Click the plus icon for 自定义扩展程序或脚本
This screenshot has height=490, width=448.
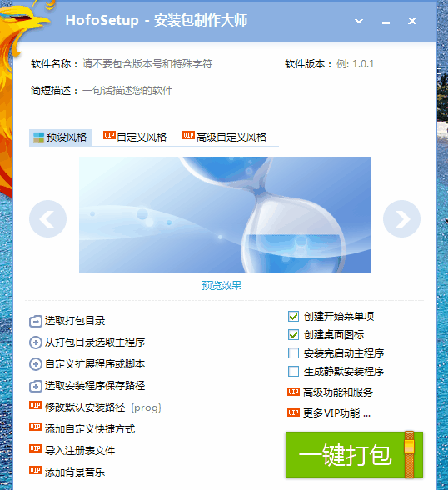tap(36, 364)
